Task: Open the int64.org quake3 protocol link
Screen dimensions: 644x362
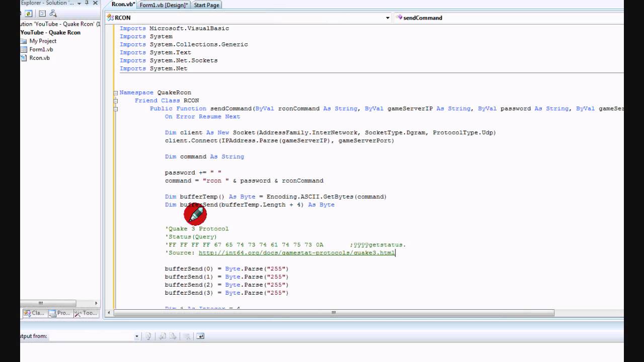Action: tap(297, 253)
